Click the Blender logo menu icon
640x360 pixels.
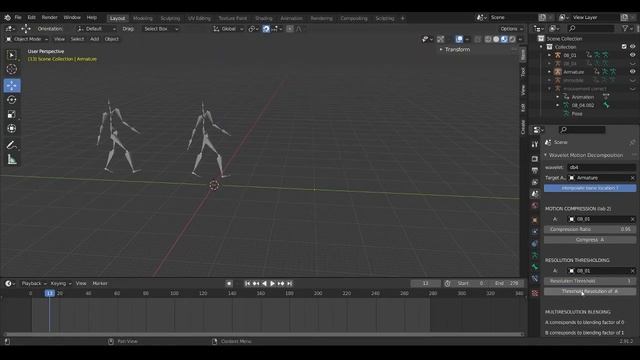[7, 18]
